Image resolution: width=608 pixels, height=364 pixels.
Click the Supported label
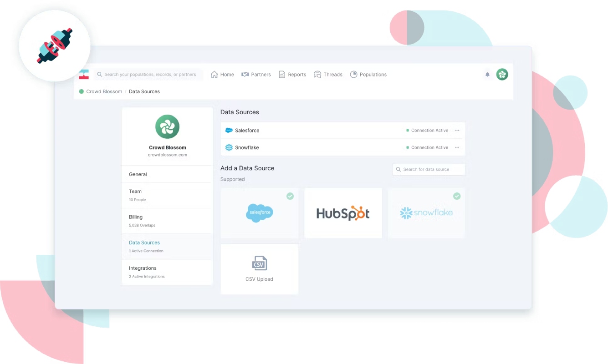pos(233,179)
